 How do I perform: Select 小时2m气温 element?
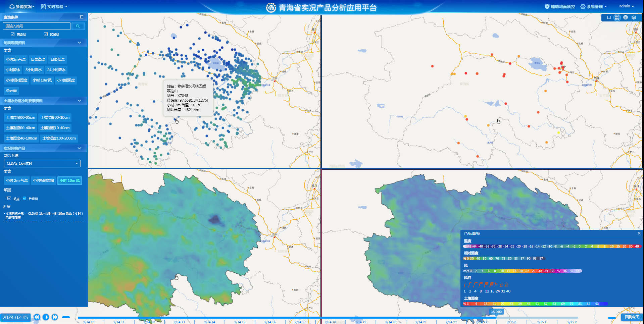pyautogui.click(x=16, y=59)
